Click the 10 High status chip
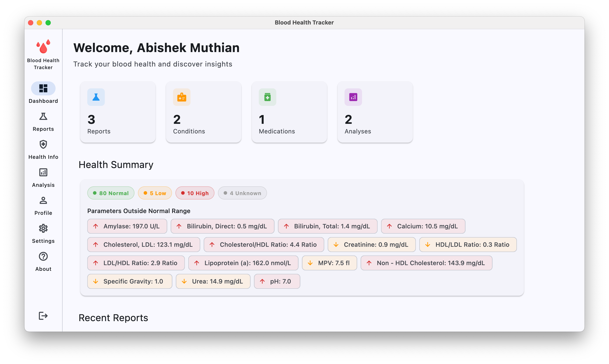Image resolution: width=609 pixels, height=364 pixels. [x=195, y=193]
